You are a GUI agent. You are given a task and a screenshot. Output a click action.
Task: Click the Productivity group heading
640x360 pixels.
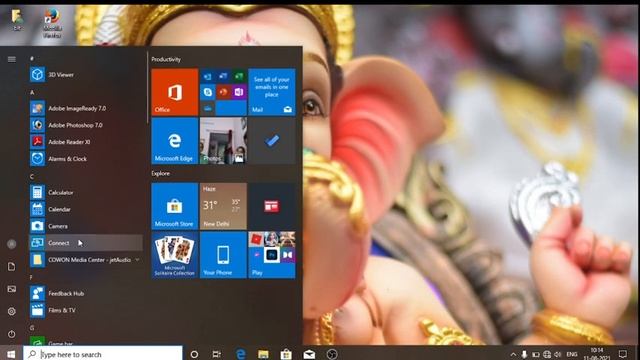tap(166, 59)
